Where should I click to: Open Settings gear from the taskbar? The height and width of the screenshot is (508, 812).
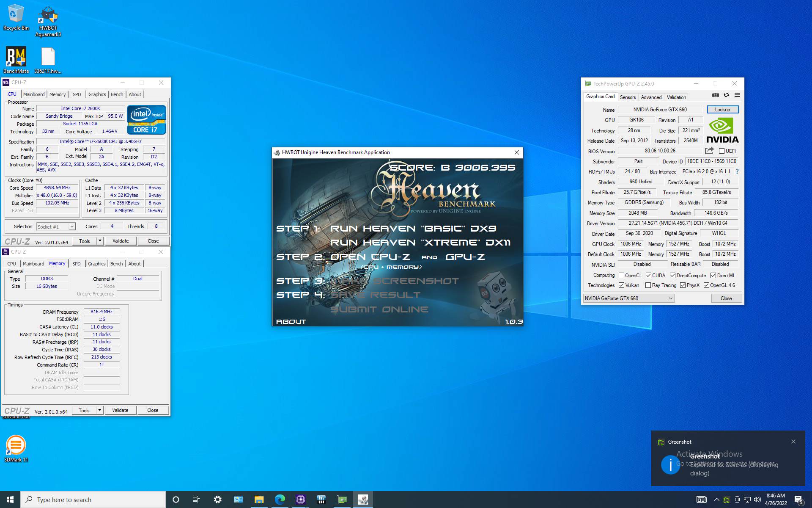coord(217,500)
